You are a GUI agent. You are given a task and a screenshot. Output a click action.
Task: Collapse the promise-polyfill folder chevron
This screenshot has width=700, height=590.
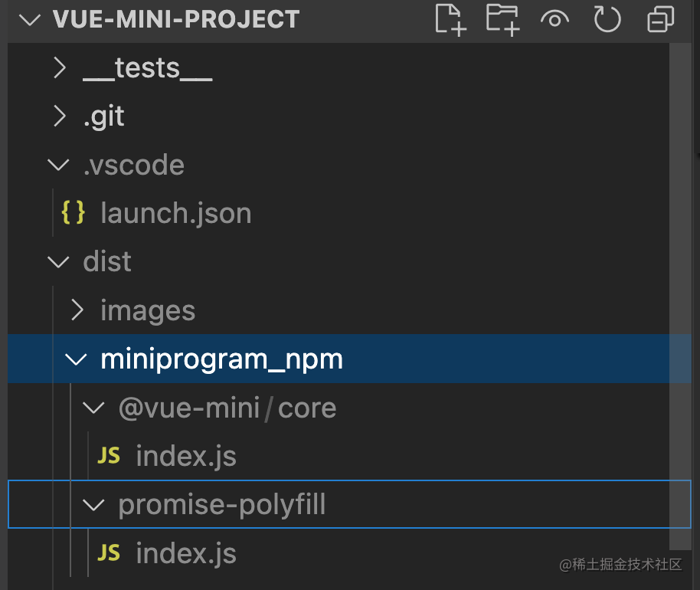93,505
